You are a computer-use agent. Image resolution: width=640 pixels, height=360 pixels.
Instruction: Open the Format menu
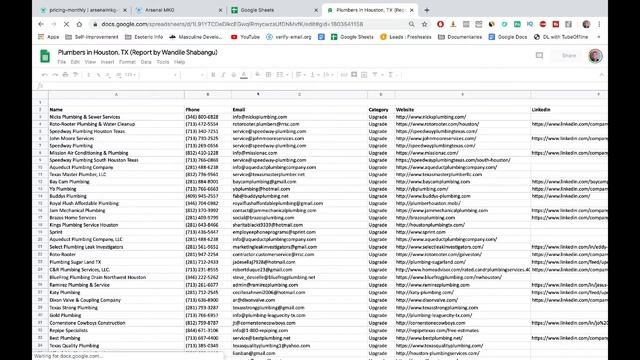127,62
